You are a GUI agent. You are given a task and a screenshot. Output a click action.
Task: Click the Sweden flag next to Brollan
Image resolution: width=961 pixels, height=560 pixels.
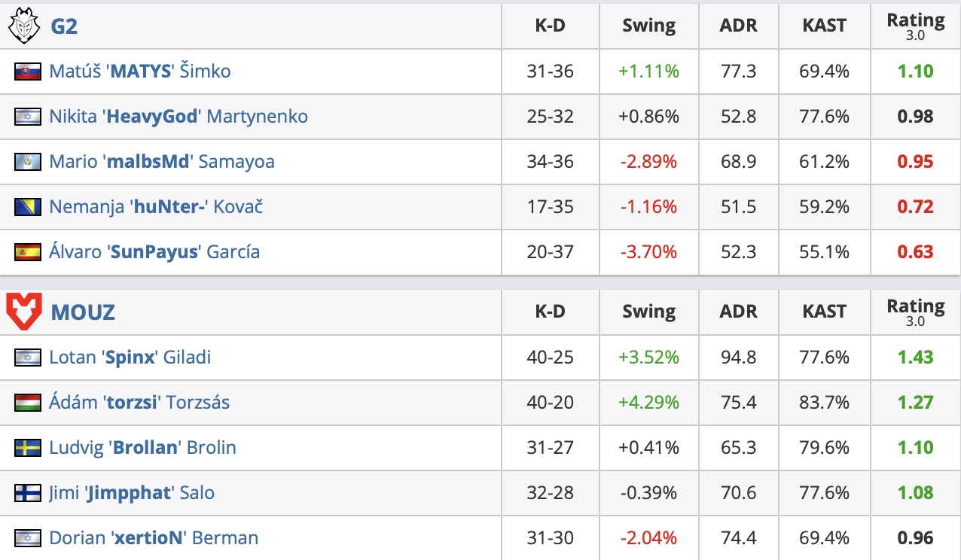(28, 448)
